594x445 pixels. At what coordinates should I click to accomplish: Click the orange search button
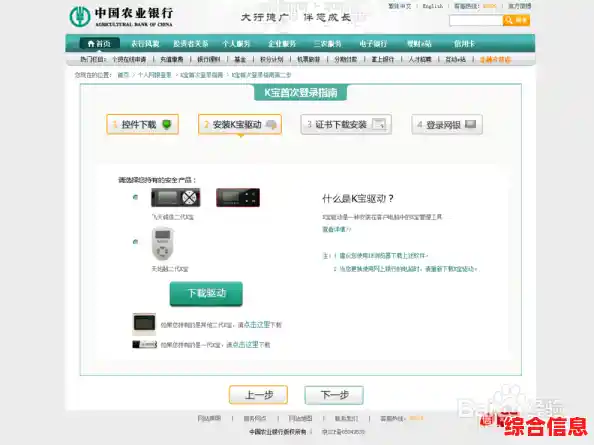coord(516,20)
